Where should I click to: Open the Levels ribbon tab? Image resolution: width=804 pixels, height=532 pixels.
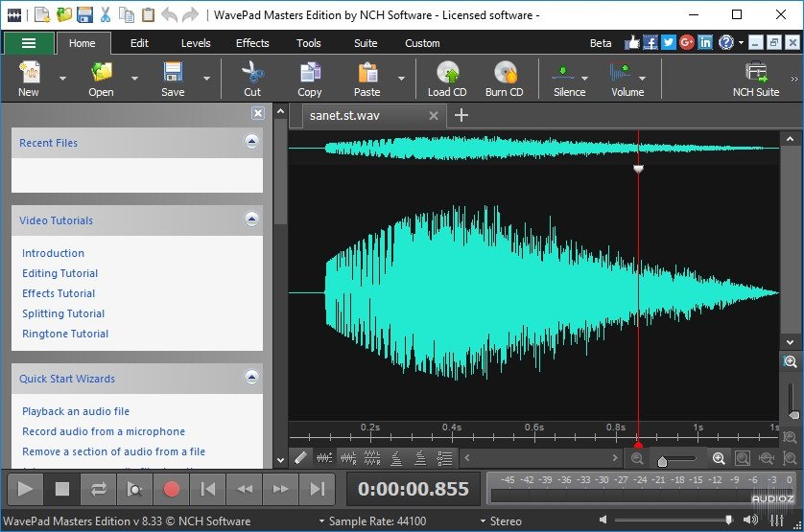[x=196, y=43]
